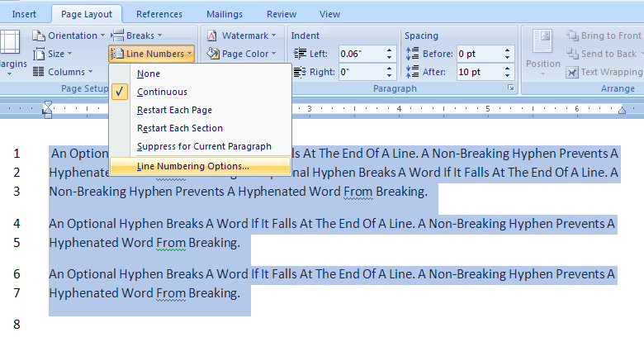Select the Page Layout tab

click(86, 14)
